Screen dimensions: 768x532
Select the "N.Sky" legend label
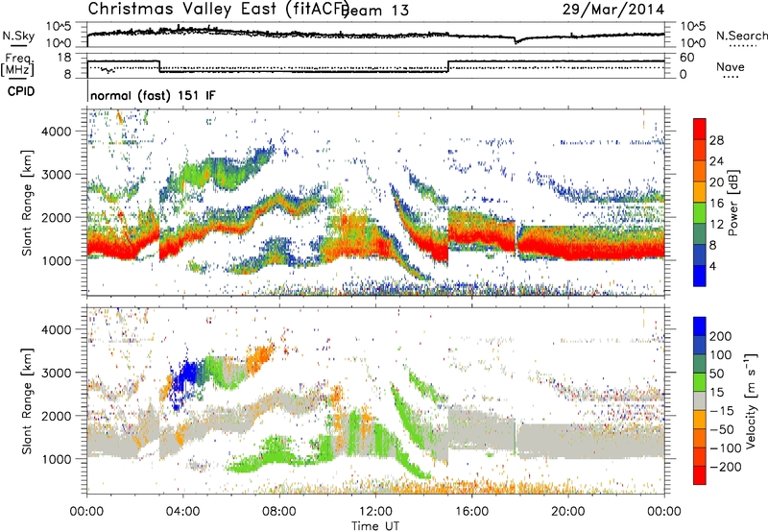tap(18, 36)
